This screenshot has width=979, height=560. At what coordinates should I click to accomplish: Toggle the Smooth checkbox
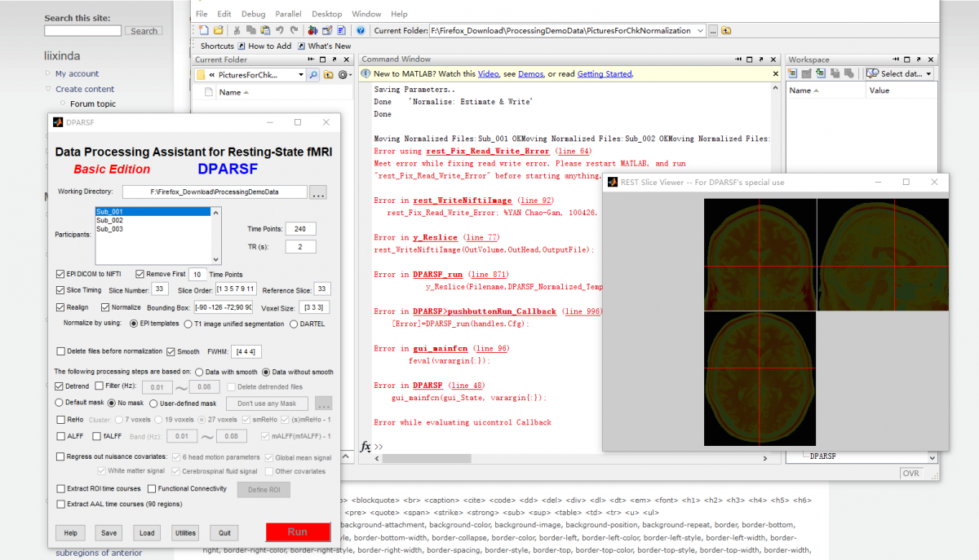[171, 352]
